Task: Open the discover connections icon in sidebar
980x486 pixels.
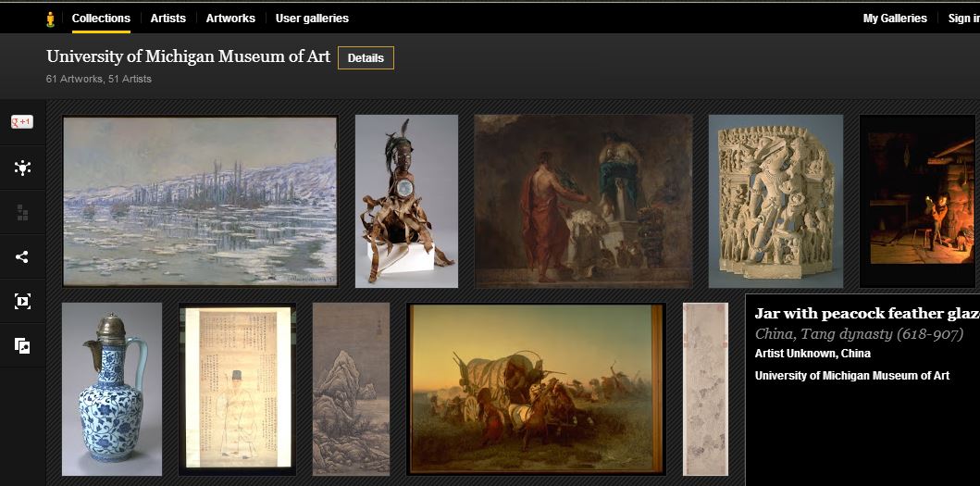Action: (22, 168)
